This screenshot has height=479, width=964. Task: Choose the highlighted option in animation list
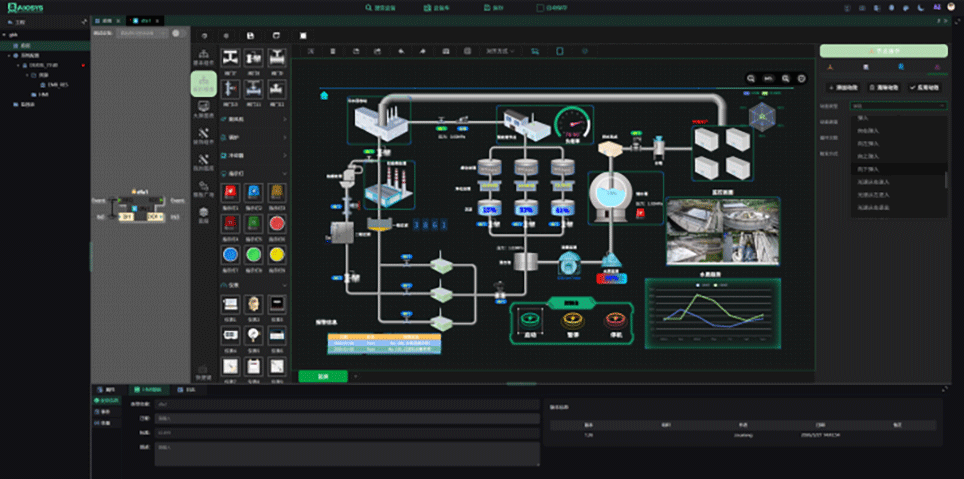coord(898,168)
